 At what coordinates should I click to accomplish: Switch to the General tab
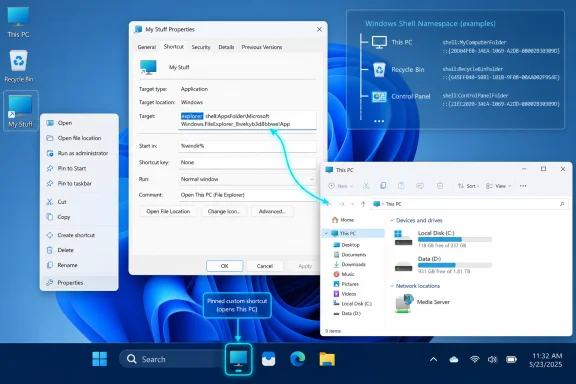147,47
